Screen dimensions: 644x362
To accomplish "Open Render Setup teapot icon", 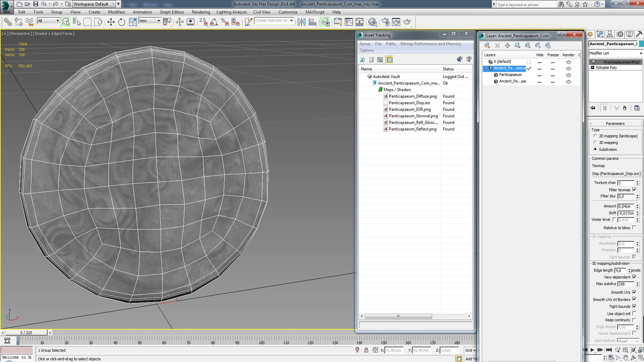I will (x=385, y=22).
